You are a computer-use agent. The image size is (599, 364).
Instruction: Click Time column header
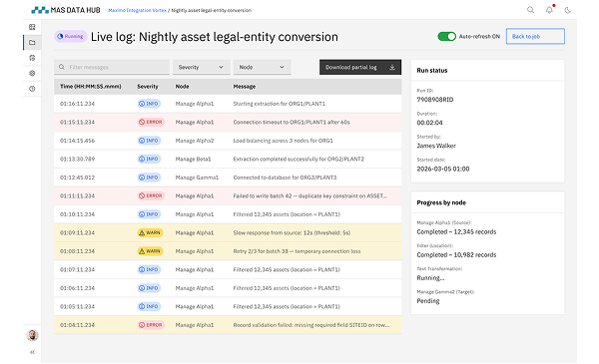tap(91, 87)
